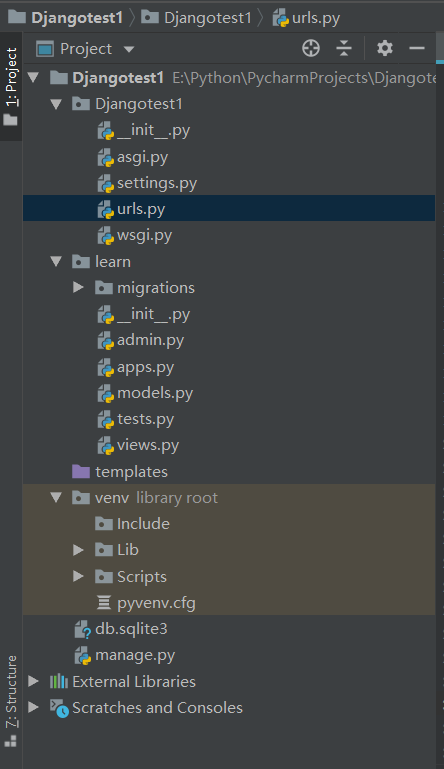This screenshot has height=769, width=444.
Task: Click the settings.py Python file icon
Action: click(x=105, y=183)
